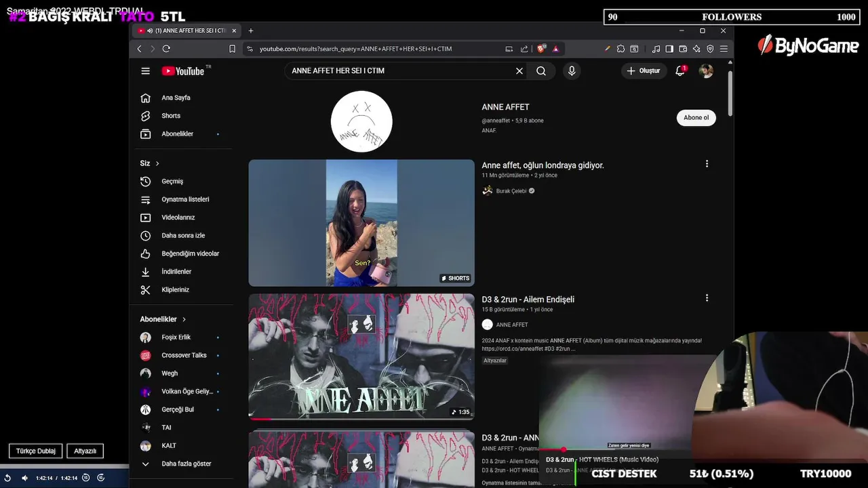The image size is (868, 488).
Task: Click Abone ol subscribe button
Action: (696, 118)
